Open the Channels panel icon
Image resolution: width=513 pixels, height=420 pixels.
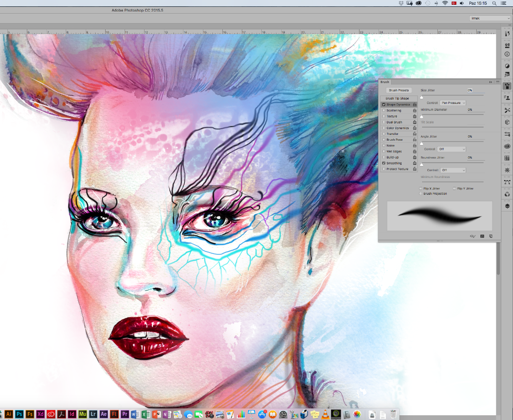pyautogui.click(x=507, y=194)
